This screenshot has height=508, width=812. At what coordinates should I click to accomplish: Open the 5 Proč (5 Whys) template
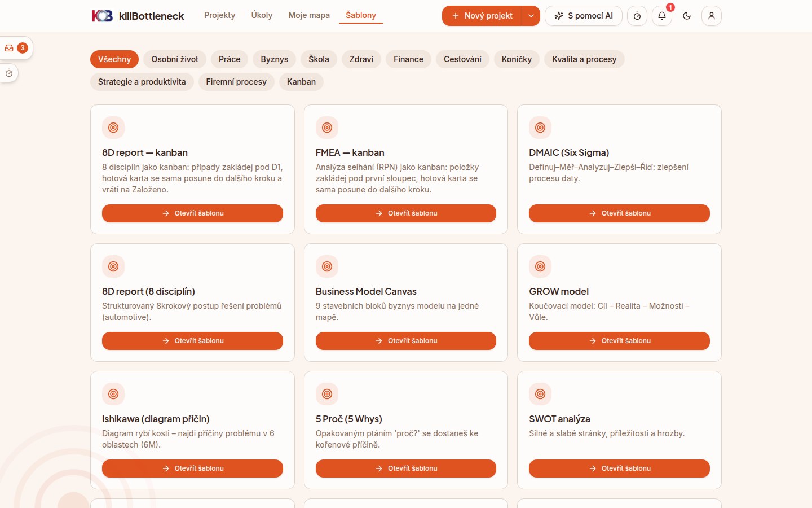coord(406,468)
